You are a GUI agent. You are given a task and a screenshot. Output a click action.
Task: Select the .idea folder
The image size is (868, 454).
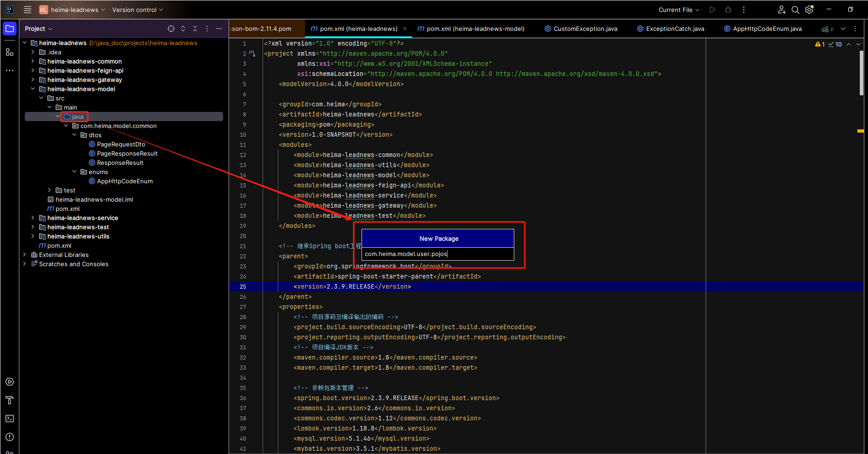54,52
